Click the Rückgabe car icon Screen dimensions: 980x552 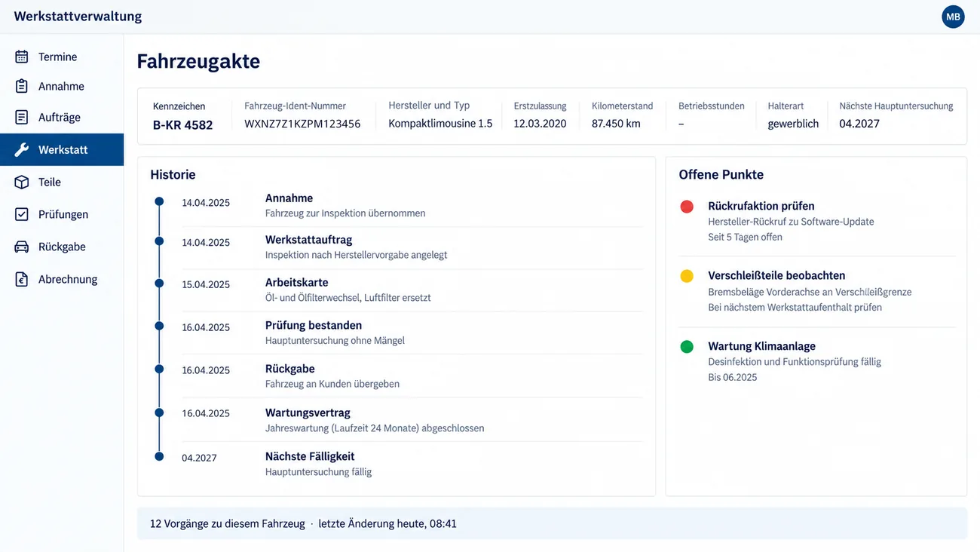point(22,247)
